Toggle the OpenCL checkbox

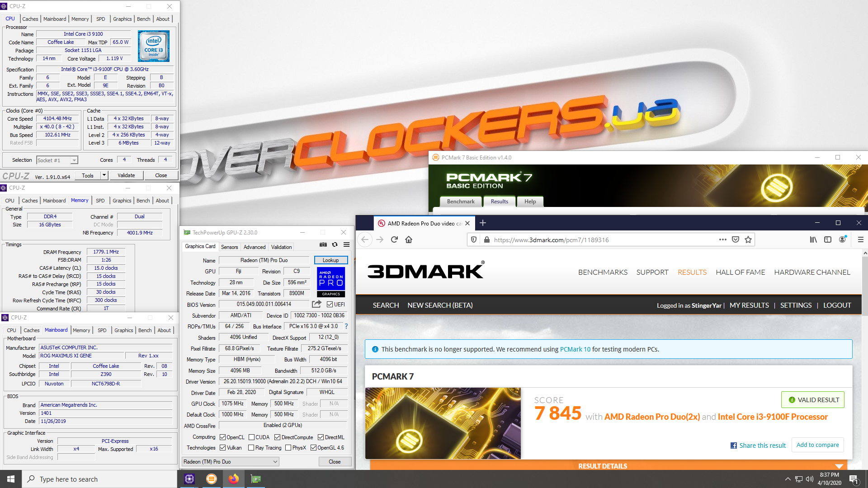coord(222,437)
